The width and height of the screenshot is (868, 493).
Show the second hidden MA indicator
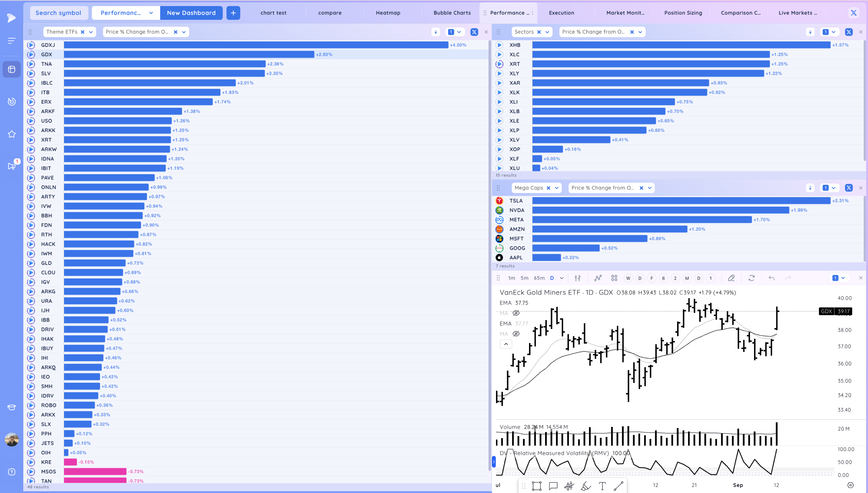(516, 334)
